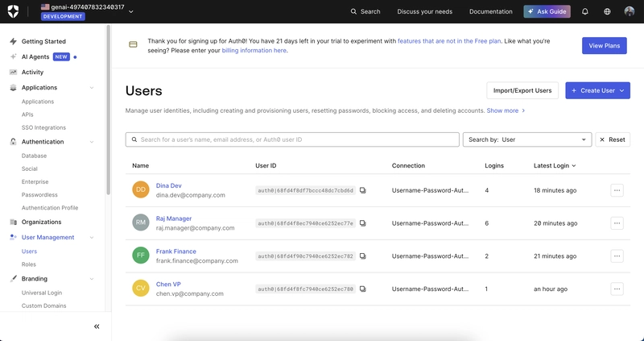Sort by Latest Login column
Viewport: 644px width, 341px height.
point(554,165)
